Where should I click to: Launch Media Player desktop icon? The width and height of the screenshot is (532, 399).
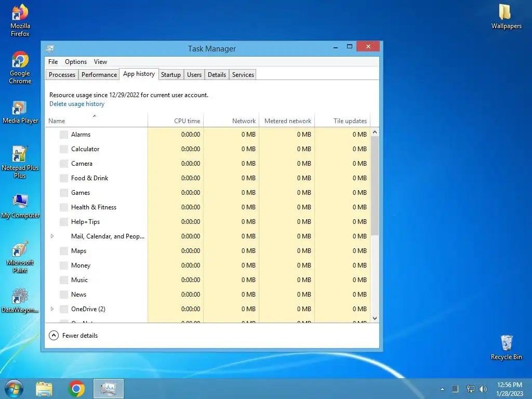pos(20,113)
